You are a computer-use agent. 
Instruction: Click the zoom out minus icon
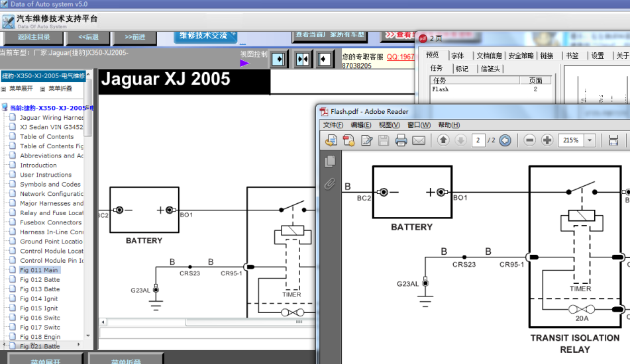(529, 140)
